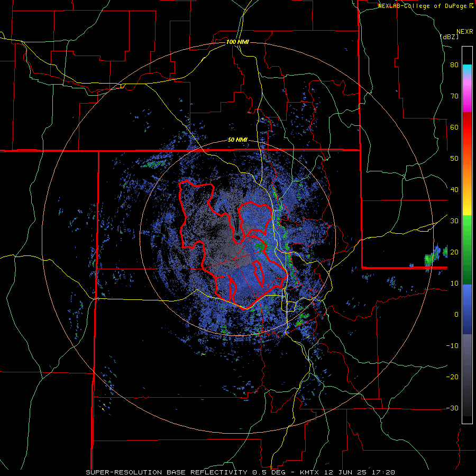Screen dimensions: 476x476
Task: Click the 50 value on the dBZ scale
Action: [x=454, y=159]
